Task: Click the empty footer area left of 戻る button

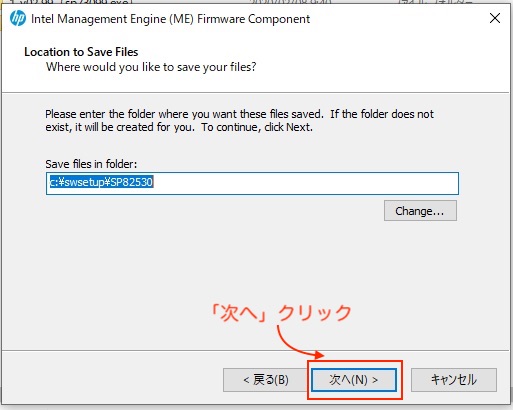Action: click(x=110, y=380)
